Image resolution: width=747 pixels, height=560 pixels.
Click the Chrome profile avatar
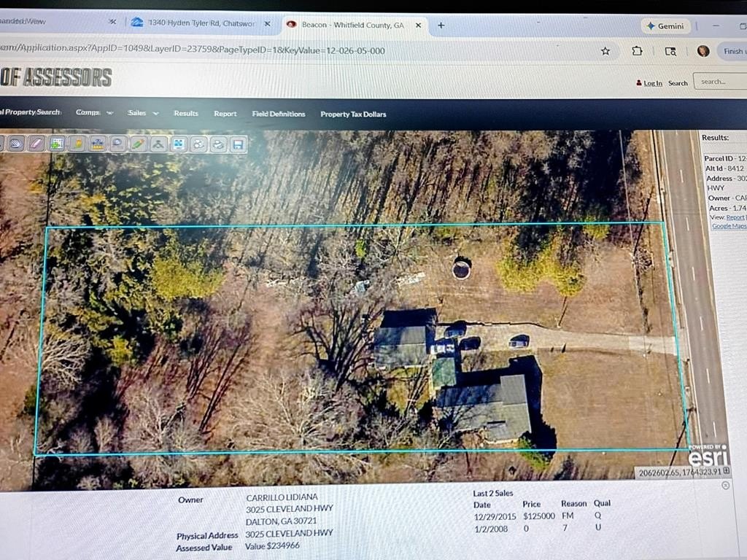[703, 51]
